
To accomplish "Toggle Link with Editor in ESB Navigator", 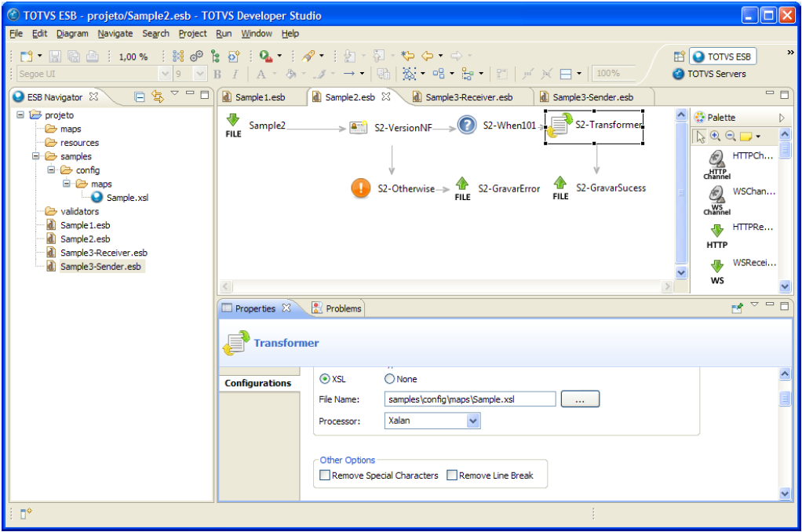I will click(158, 97).
